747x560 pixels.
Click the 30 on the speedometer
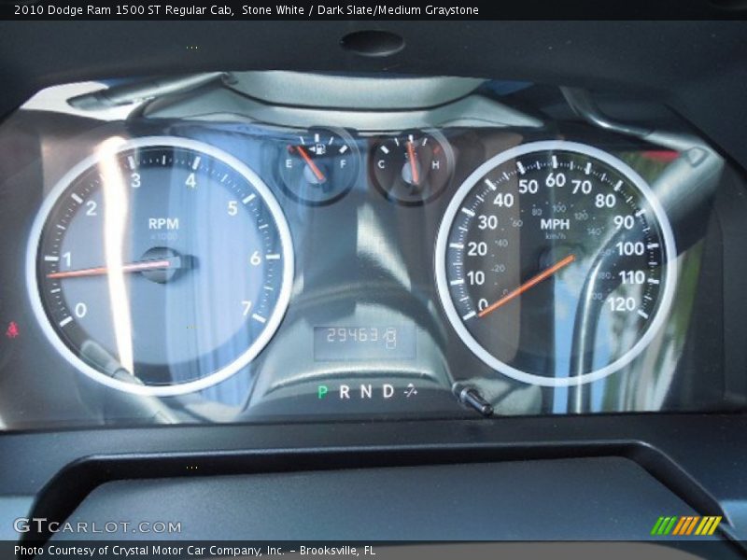pyautogui.click(x=487, y=222)
